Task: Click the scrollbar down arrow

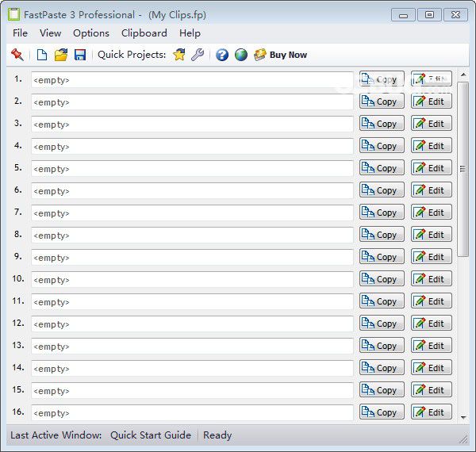Action: [463, 418]
